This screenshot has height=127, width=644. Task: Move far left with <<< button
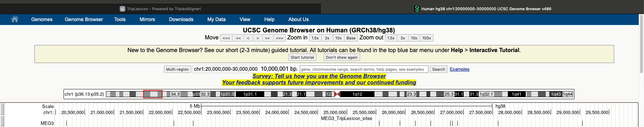pos(226,38)
